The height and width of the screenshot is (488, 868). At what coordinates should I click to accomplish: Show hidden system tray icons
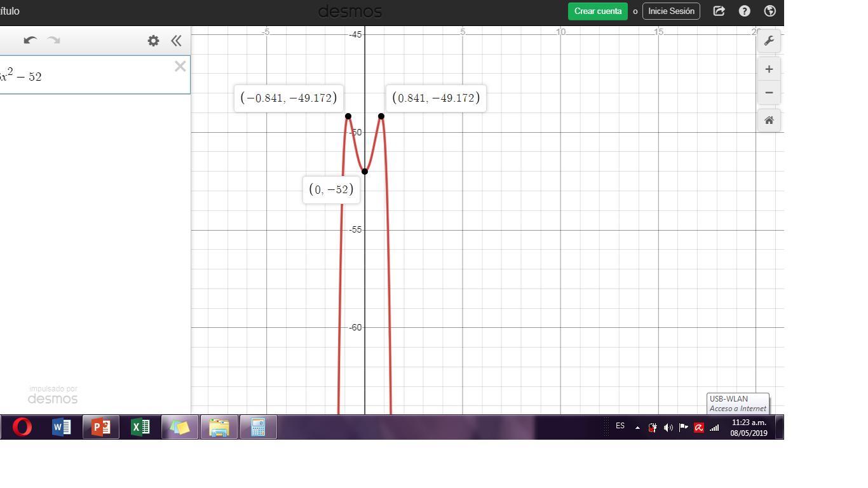(x=637, y=428)
